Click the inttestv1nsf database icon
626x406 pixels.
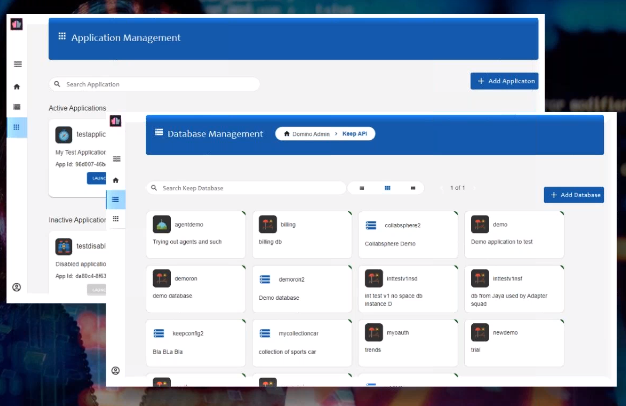(x=480, y=278)
